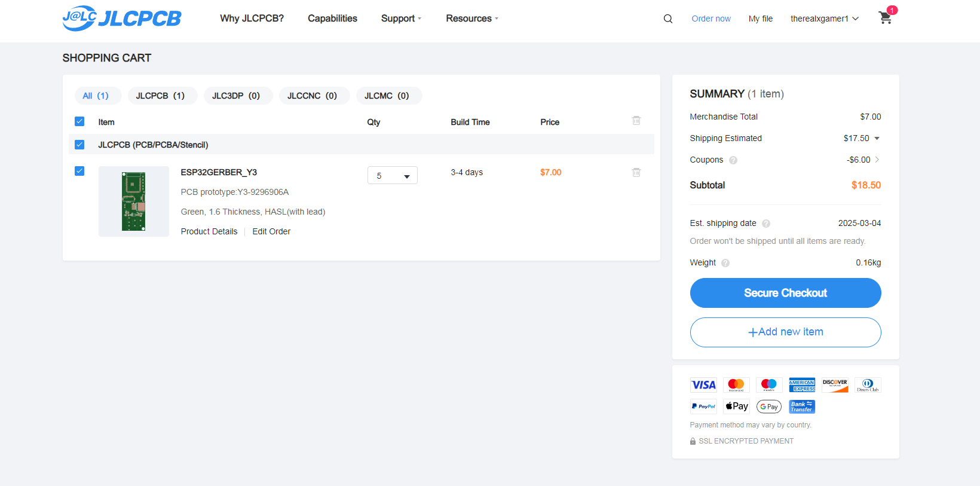Click the Mastercard payment icon
980x486 pixels.
coord(736,385)
